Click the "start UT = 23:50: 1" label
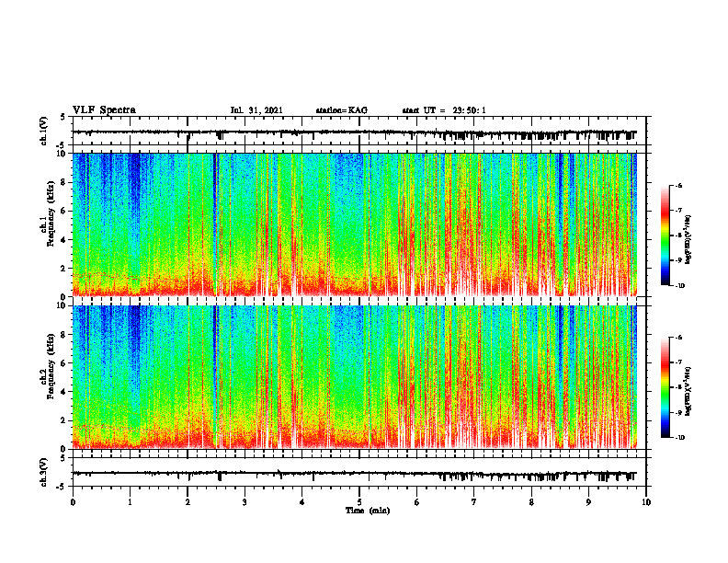 444,110
